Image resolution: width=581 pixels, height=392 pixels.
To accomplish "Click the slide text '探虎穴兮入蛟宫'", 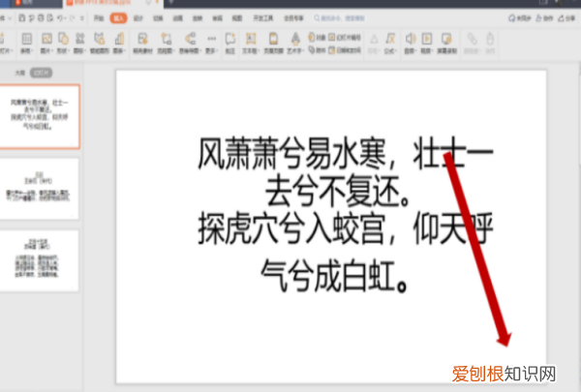I will click(x=292, y=228).
